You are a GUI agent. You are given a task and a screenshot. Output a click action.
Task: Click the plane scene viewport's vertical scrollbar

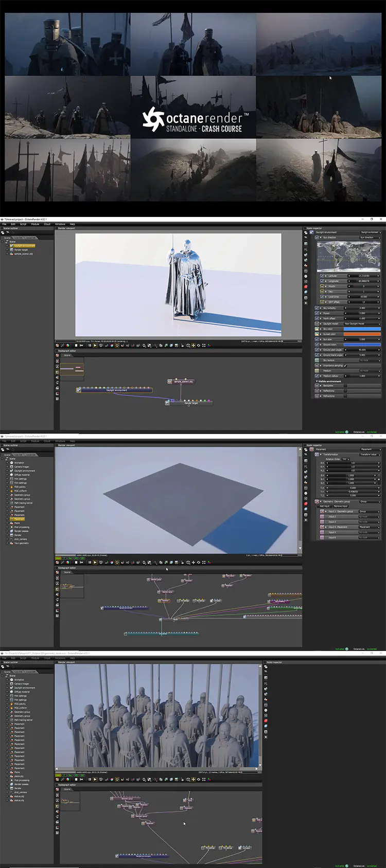pos(300,500)
